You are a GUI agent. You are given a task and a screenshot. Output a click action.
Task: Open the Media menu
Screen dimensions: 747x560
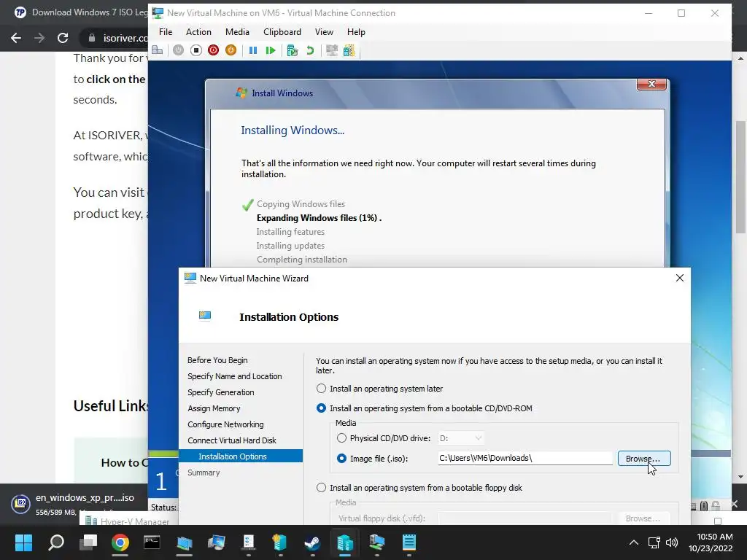(x=237, y=32)
